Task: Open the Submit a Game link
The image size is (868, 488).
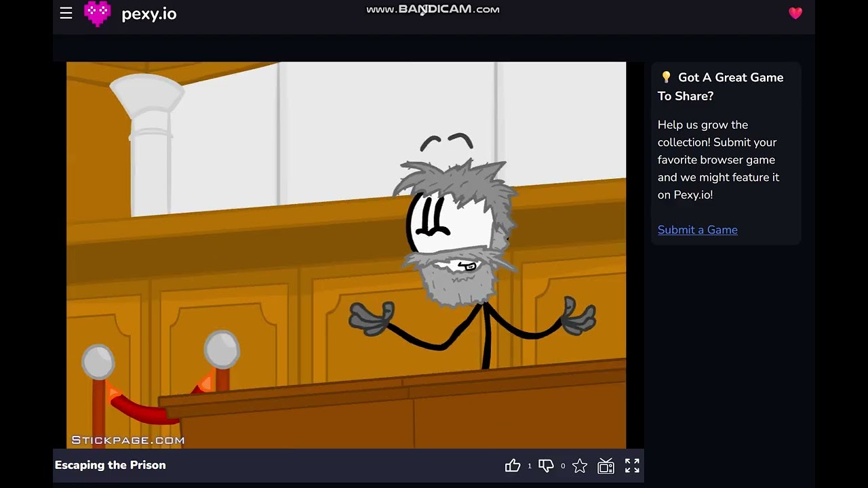Action: pos(698,230)
